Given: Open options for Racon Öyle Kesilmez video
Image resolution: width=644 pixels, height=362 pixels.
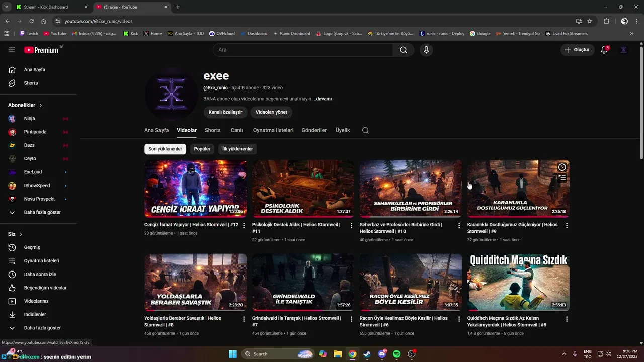Looking at the screenshot, I should point(459,319).
